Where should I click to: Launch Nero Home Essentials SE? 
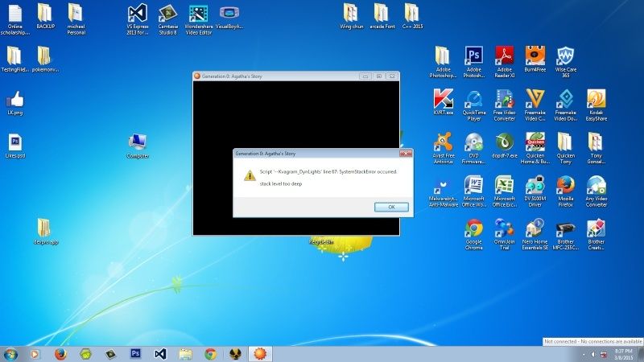535,234
